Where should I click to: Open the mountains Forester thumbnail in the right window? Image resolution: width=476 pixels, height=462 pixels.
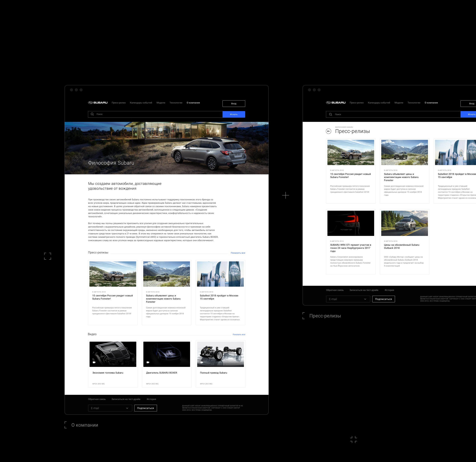pyautogui.click(x=405, y=152)
